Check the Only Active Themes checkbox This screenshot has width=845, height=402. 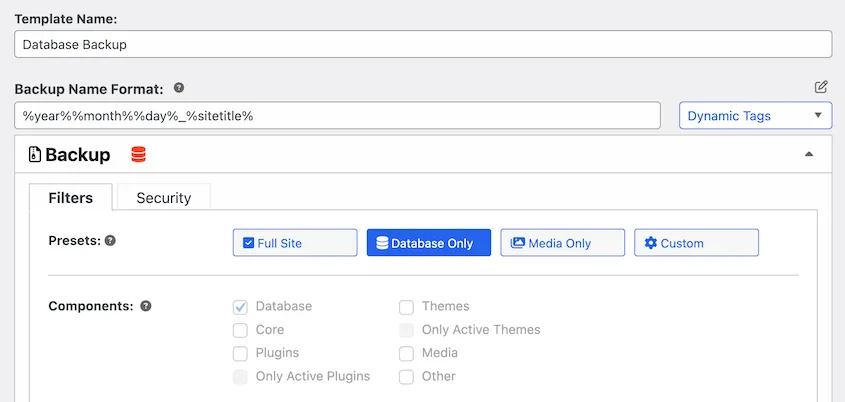point(406,330)
